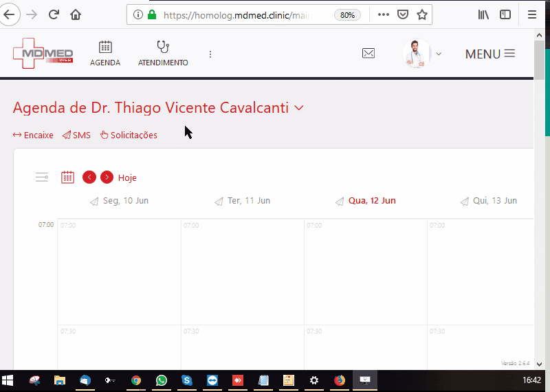Viewport: 550px width, 392px height.
Task: Go to the browser home page
Action: coord(76,14)
